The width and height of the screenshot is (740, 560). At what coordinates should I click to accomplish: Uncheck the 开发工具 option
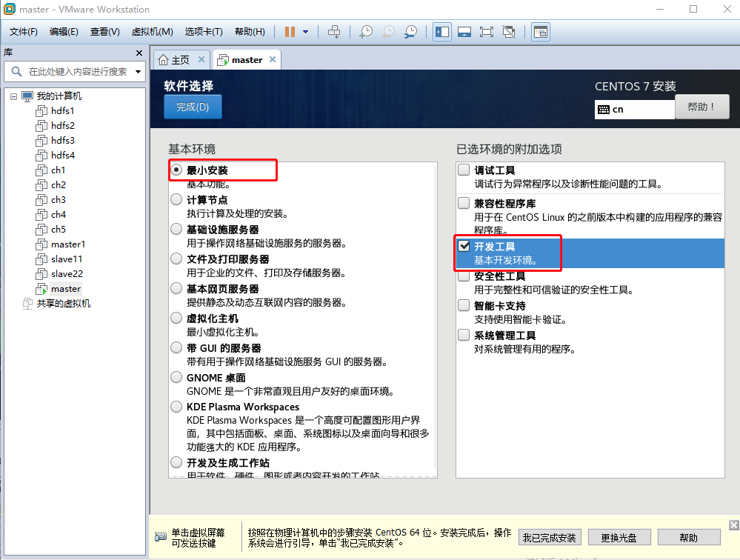click(x=463, y=245)
